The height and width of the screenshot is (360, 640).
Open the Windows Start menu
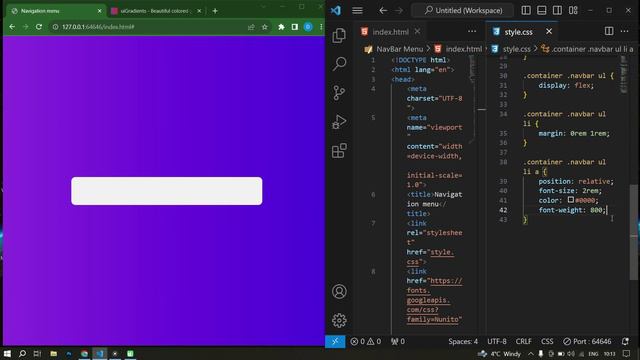pyautogui.click(x=7, y=353)
